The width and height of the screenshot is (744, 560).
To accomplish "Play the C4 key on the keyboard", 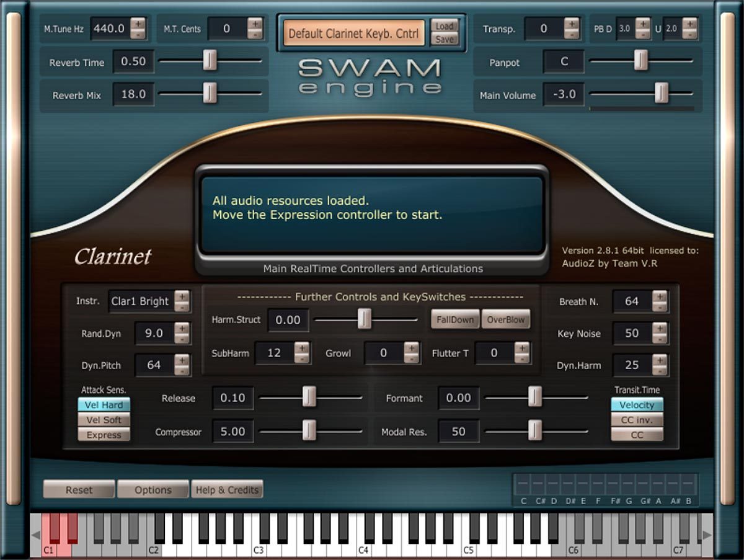I will pos(363,549).
